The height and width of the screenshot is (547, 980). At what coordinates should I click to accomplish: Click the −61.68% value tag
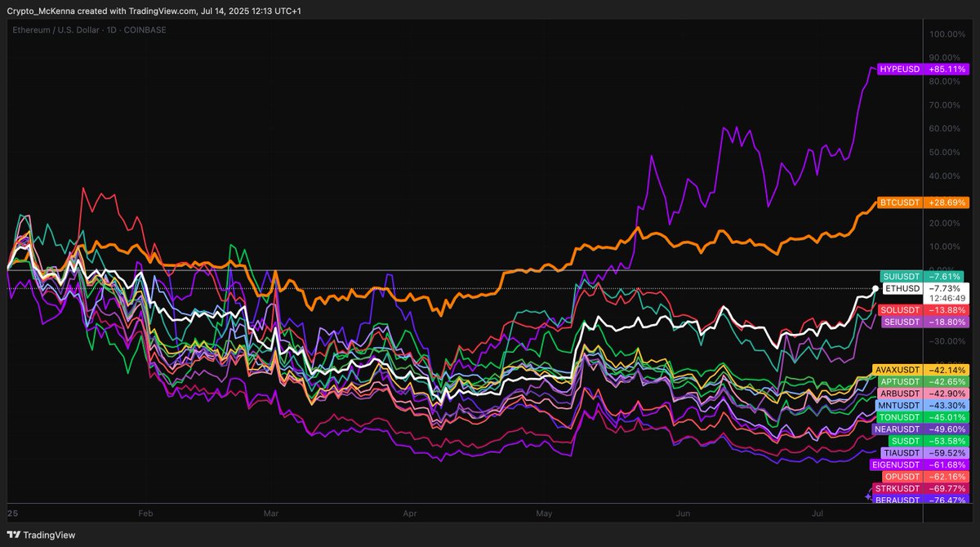coord(946,465)
